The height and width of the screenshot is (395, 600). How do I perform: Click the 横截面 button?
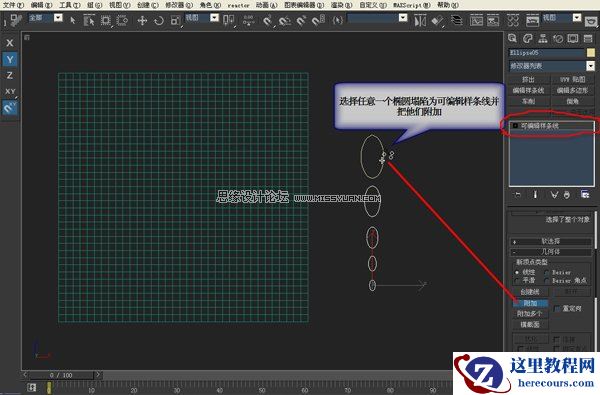point(530,325)
